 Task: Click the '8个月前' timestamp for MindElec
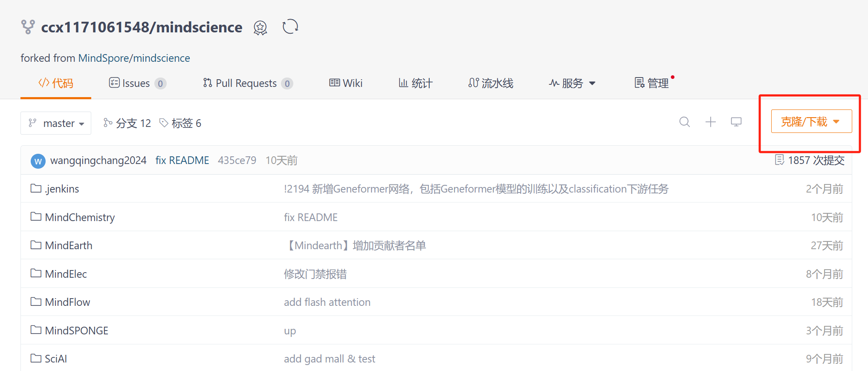point(825,274)
